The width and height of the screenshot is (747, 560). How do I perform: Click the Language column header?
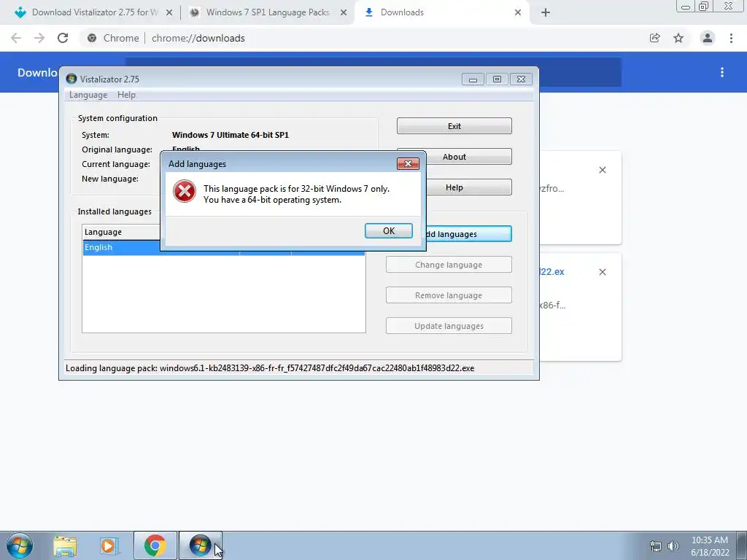122,232
